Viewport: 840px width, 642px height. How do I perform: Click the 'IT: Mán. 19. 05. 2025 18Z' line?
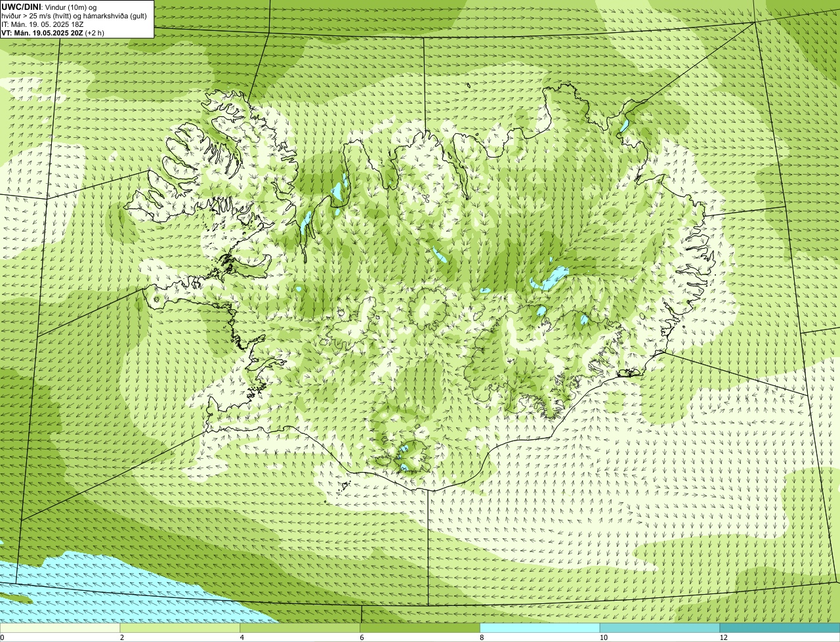point(43,24)
